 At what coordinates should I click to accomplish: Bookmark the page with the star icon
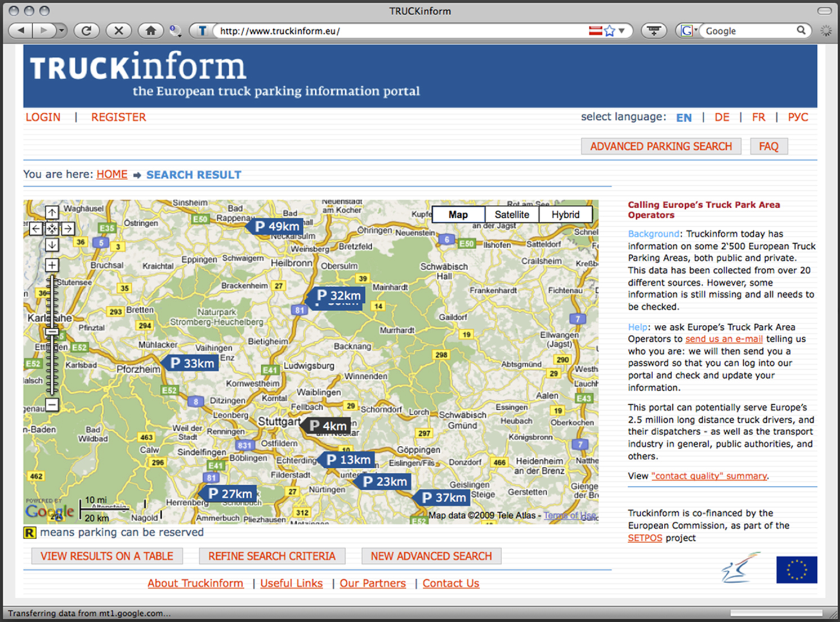pos(610,31)
